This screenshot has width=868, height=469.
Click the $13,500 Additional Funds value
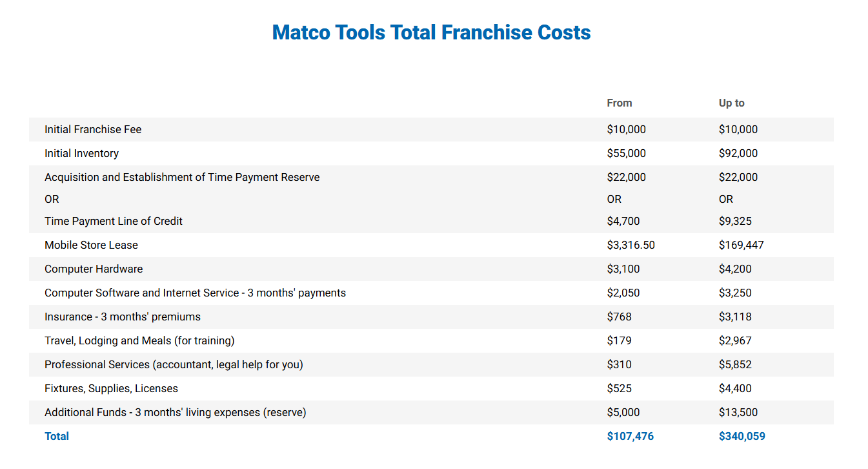click(738, 412)
